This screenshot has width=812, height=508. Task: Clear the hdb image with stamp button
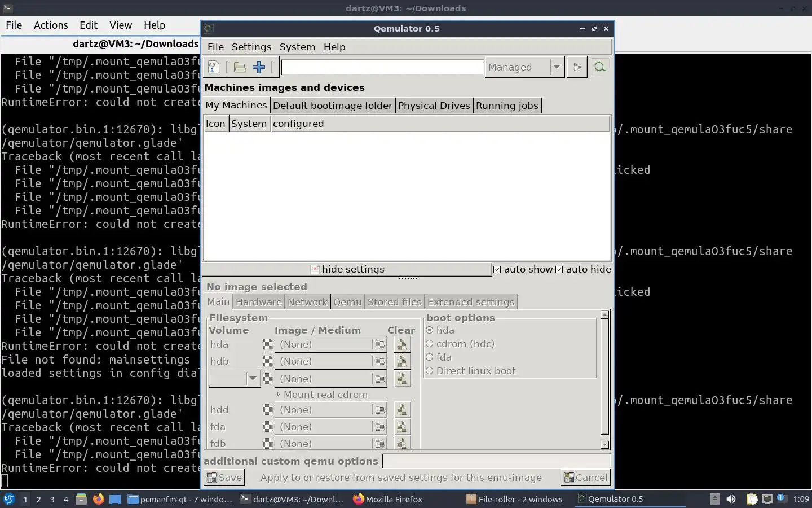point(401,361)
